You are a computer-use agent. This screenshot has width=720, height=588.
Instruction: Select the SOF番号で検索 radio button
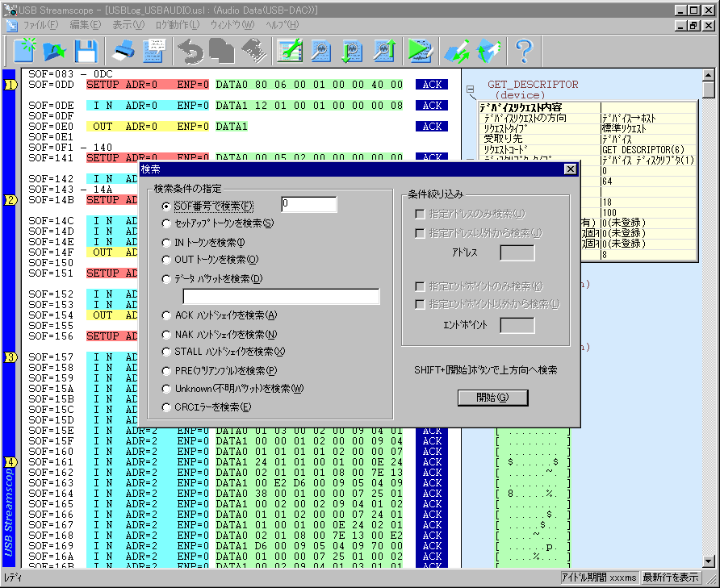tap(166, 206)
